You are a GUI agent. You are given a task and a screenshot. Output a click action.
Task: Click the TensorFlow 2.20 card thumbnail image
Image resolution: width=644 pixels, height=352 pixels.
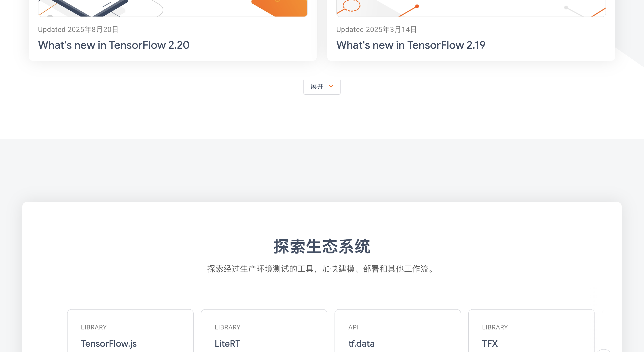tap(172, 8)
